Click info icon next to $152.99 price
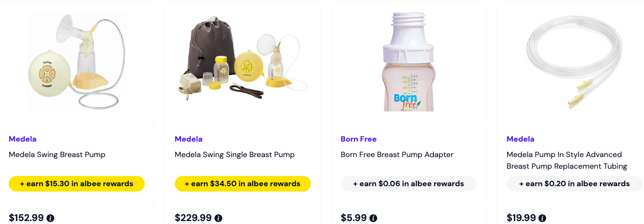The height and width of the screenshot is (224, 644). pos(50,218)
